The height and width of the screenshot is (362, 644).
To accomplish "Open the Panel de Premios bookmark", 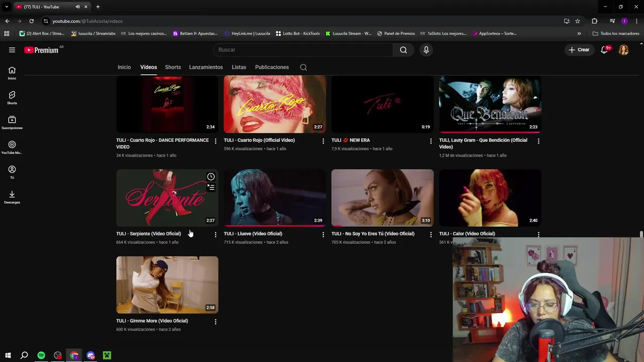I will [396, 34].
